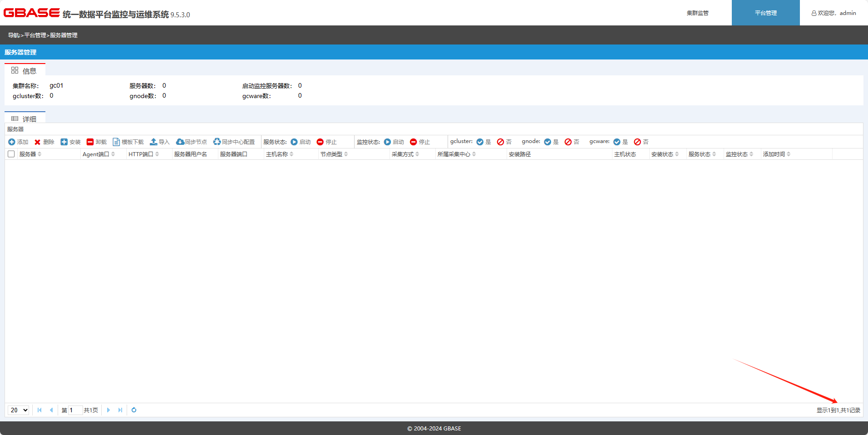Open the page size dropdown showing 20

coord(19,410)
